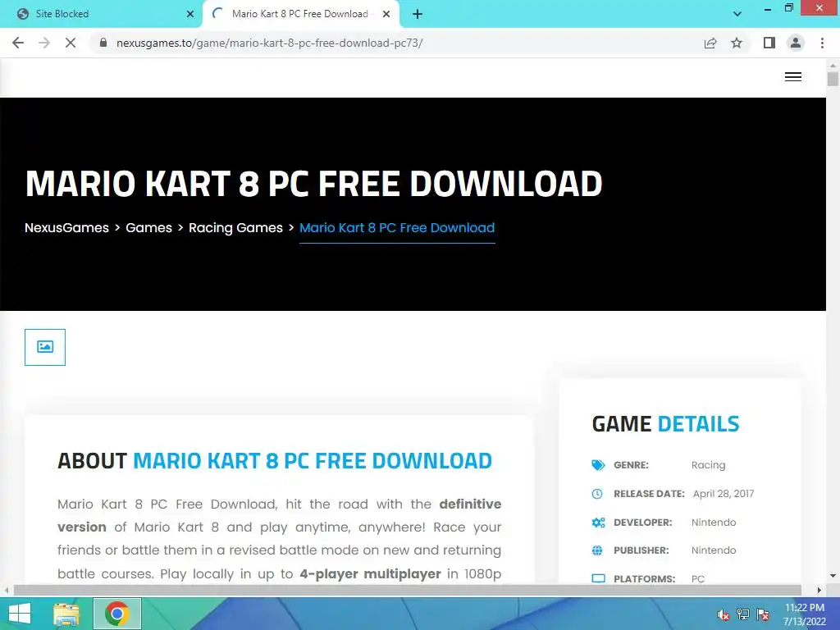Bookmark this page with the star
Screen dimensions: 840x630
click(737, 43)
